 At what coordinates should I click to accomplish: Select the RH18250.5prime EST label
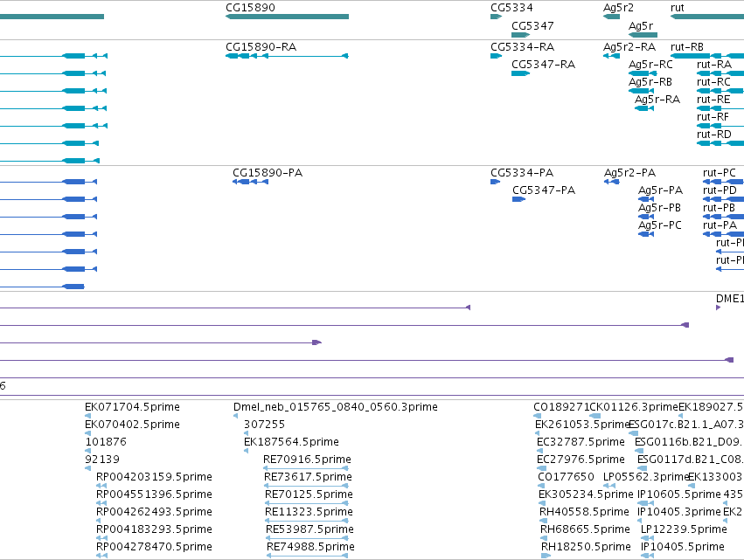(x=586, y=547)
